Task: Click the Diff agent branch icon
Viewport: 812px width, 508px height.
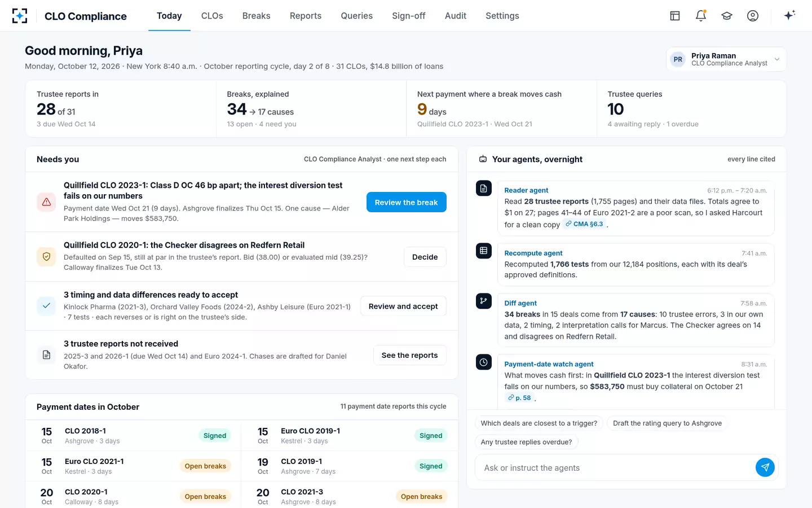Action: coord(484,301)
